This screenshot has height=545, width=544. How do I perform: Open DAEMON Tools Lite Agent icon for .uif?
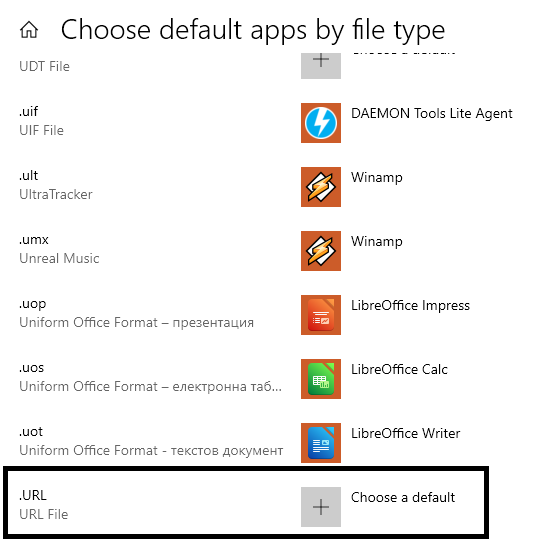click(320, 123)
